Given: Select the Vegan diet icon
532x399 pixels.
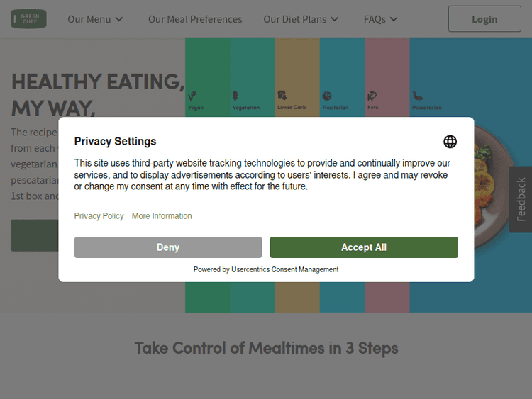Looking at the screenshot, I should pos(192,96).
